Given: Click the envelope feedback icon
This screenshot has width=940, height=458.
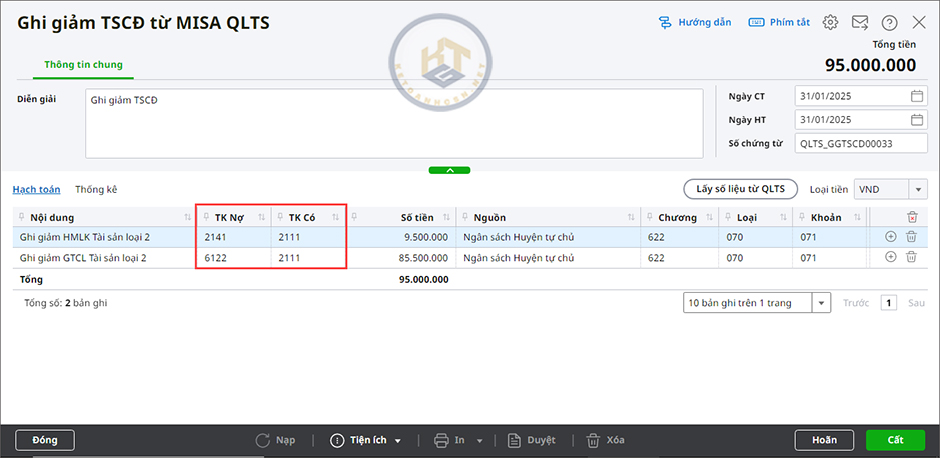Looking at the screenshot, I should pos(860,22).
